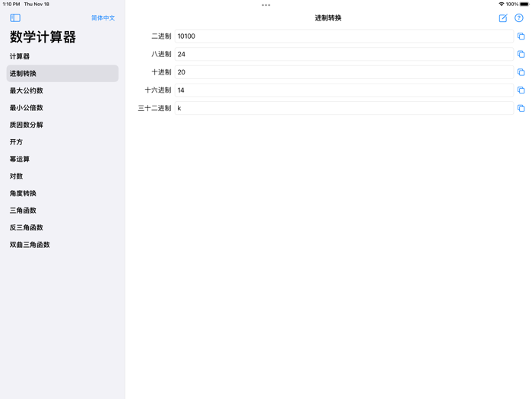Open the edit/compose icon in header
The image size is (532, 399).
point(503,18)
